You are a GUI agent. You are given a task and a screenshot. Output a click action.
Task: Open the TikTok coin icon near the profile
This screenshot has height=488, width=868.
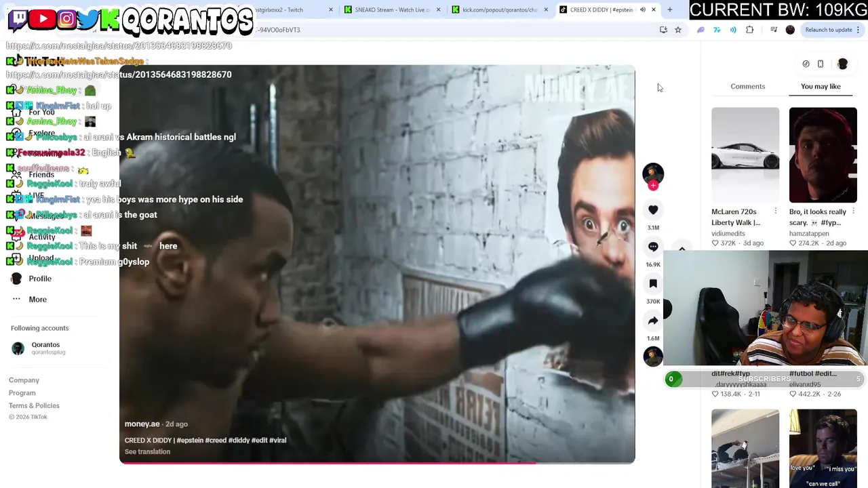(806, 64)
